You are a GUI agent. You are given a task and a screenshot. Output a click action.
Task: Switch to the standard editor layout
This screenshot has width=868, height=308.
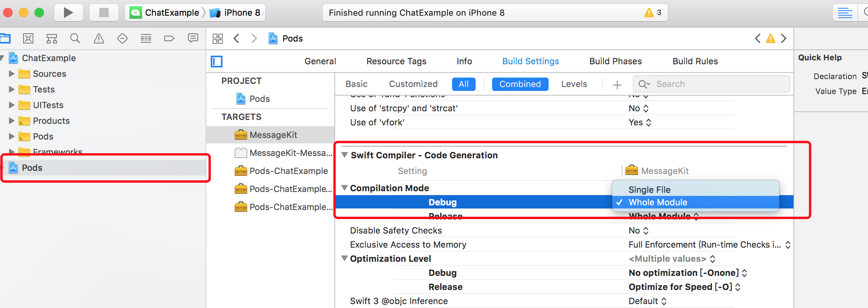pyautogui.click(x=845, y=13)
